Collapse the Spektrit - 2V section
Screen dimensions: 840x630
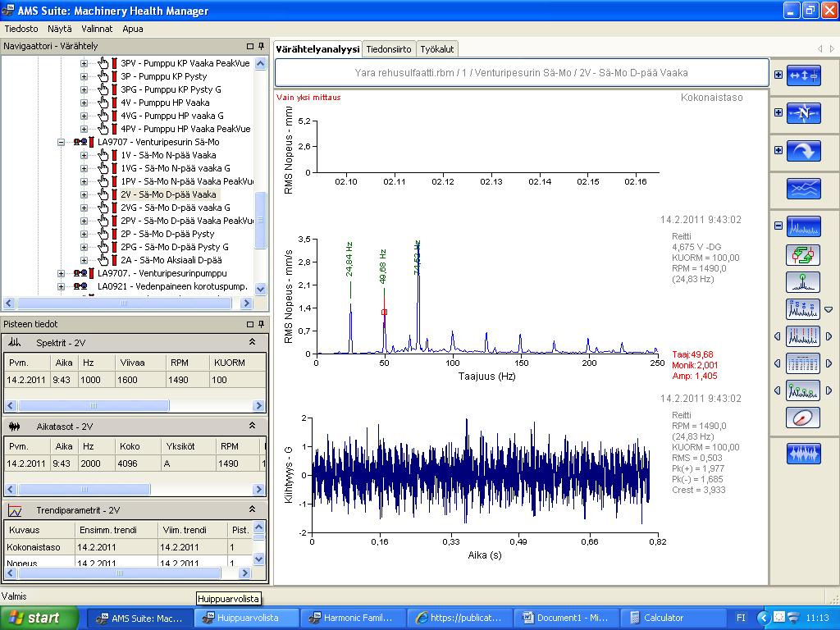click(x=253, y=342)
